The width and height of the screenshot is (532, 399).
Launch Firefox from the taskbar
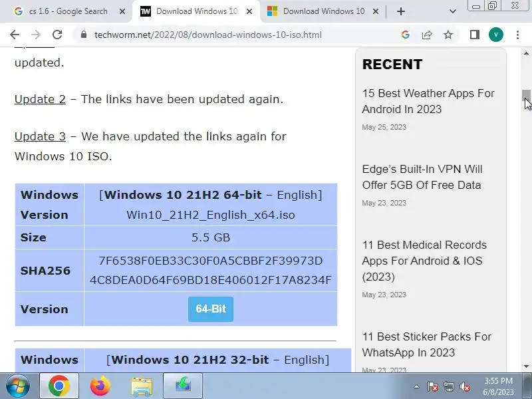pos(100,386)
